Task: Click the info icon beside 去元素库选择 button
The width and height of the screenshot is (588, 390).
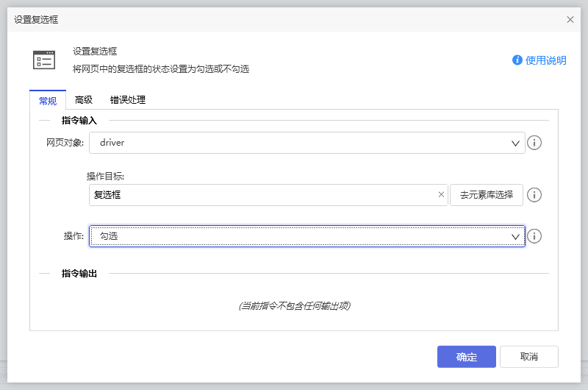Action: pyautogui.click(x=535, y=195)
